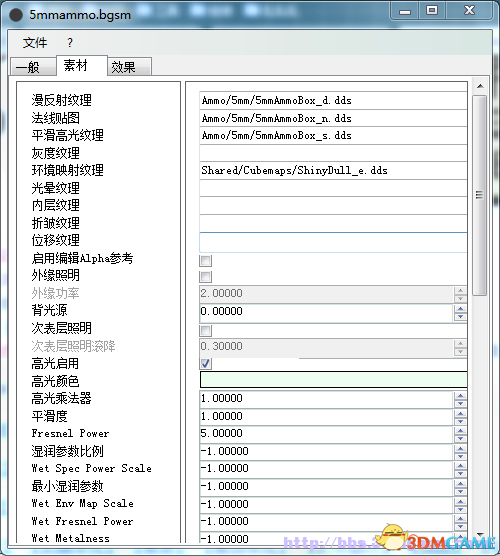Image resolution: width=500 pixels, height=556 pixels.
Task: Click the 背光源 value field
Action: coord(326,312)
